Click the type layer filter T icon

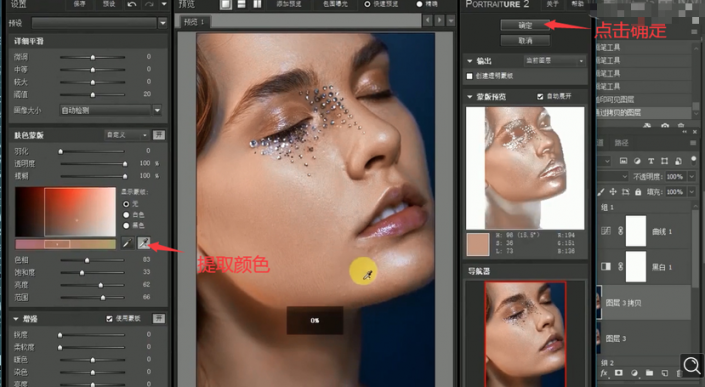click(x=651, y=160)
